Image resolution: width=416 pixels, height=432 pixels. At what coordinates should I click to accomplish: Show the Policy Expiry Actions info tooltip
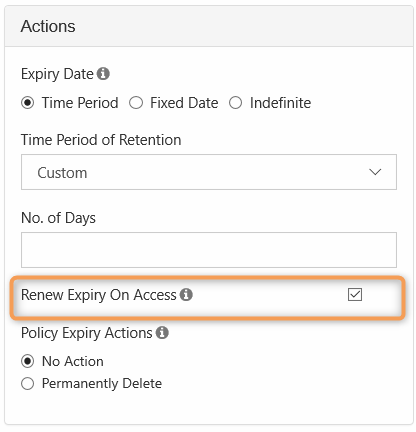tap(162, 332)
